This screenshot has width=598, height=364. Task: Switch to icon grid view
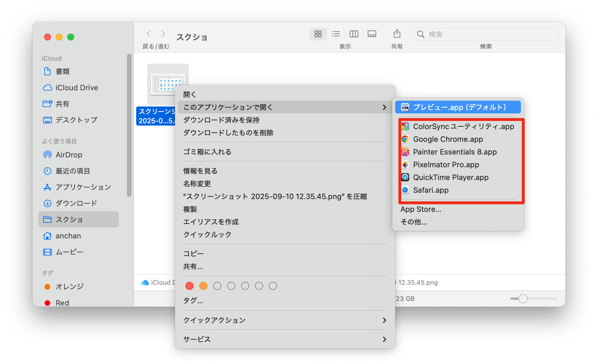pyautogui.click(x=318, y=34)
